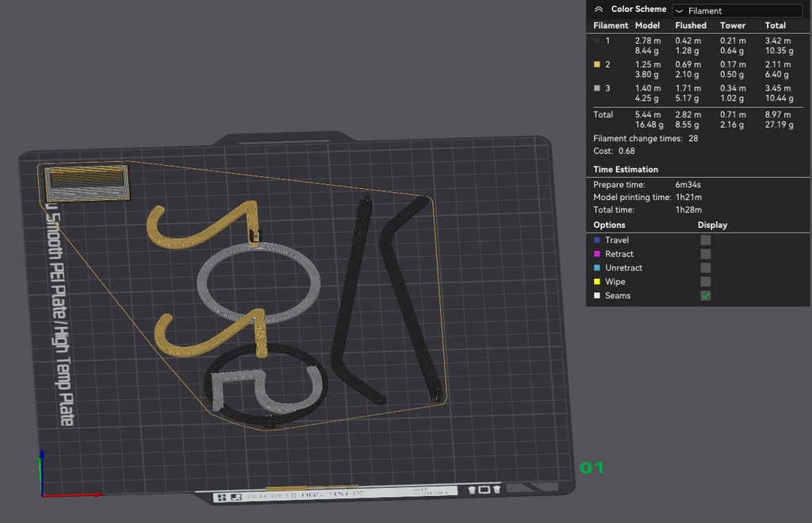Enable the Wipe display checkbox
This screenshot has width=812, height=523.
pos(705,282)
